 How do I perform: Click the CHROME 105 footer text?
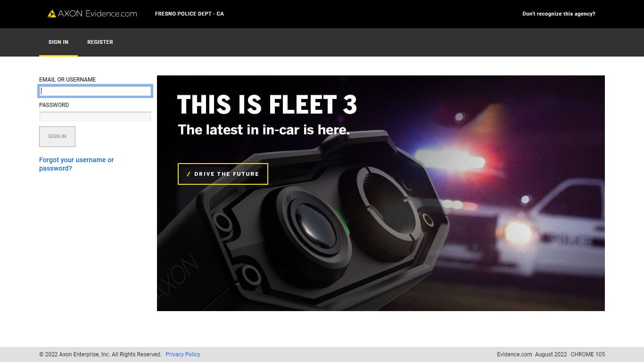[587, 354]
